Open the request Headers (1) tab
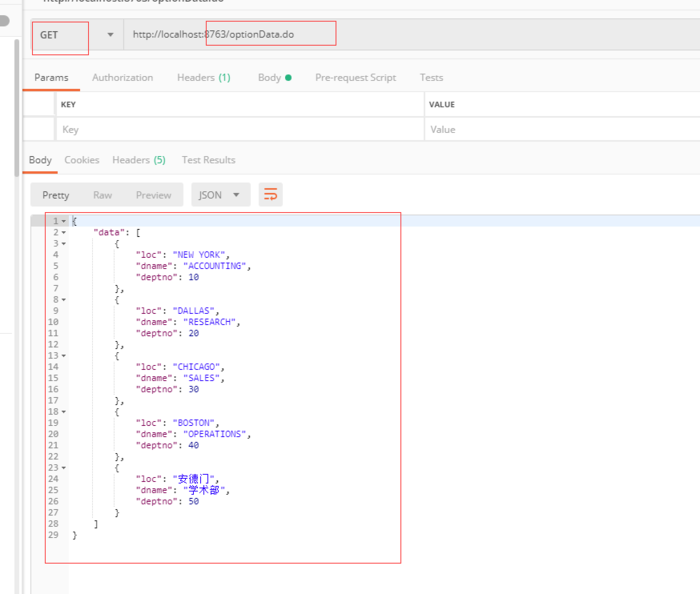700x594 pixels. click(x=204, y=78)
